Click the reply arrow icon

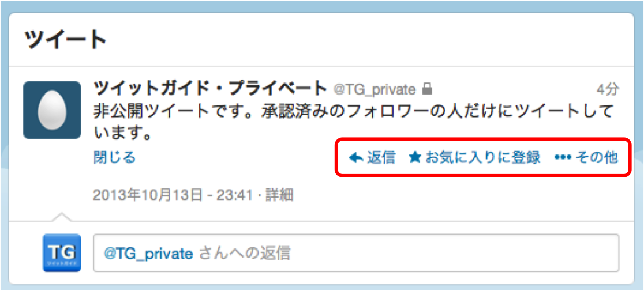click(x=355, y=158)
